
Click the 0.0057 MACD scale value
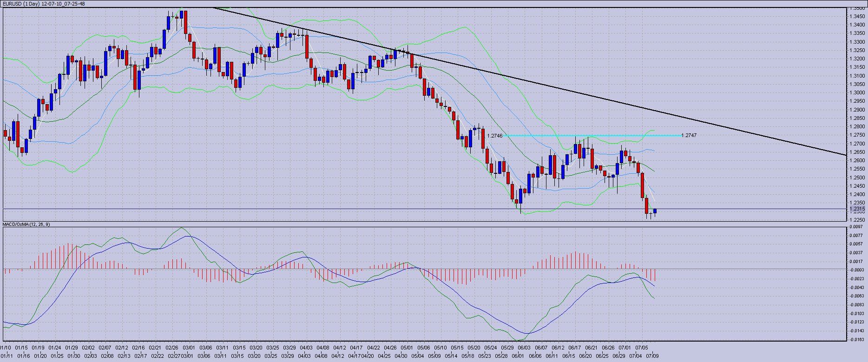click(x=856, y=244)
